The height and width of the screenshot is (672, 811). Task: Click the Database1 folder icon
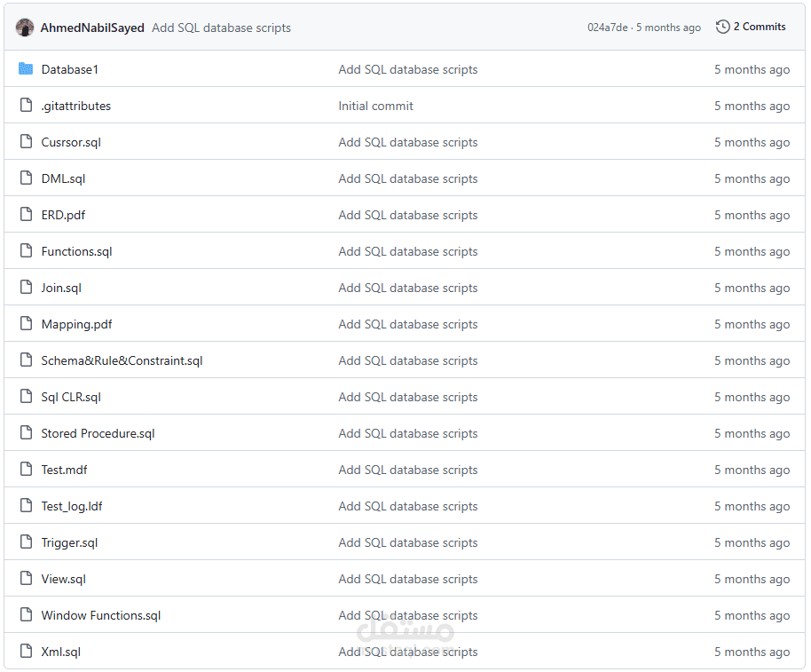(26, 69)
